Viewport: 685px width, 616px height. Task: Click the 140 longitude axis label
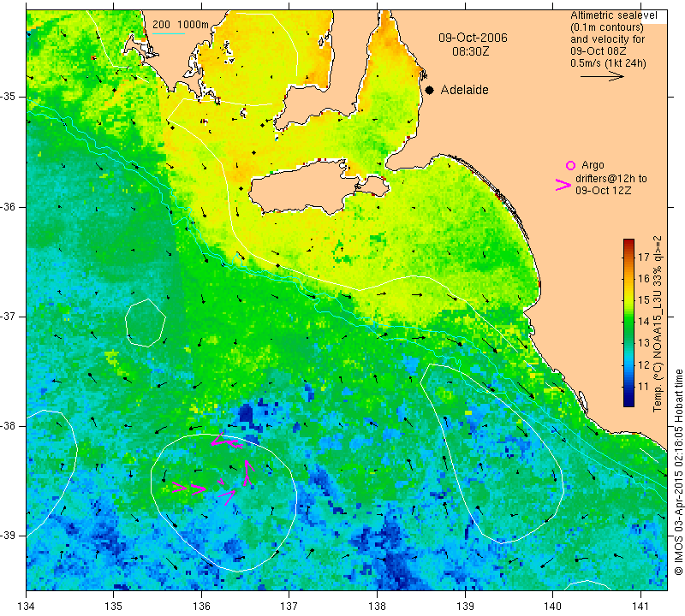tap(552, 606)
